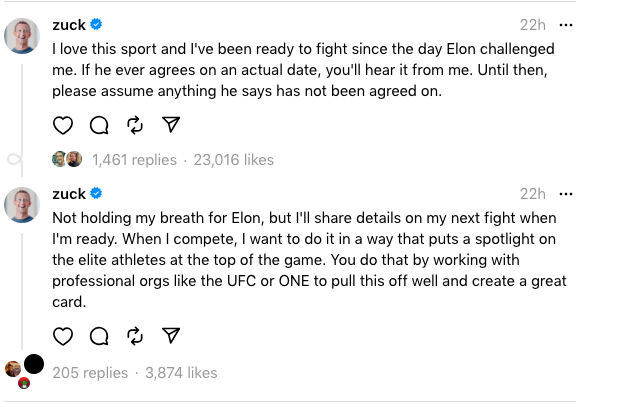
Task: Open zuck username on the first post
Action: click(68, 24)
